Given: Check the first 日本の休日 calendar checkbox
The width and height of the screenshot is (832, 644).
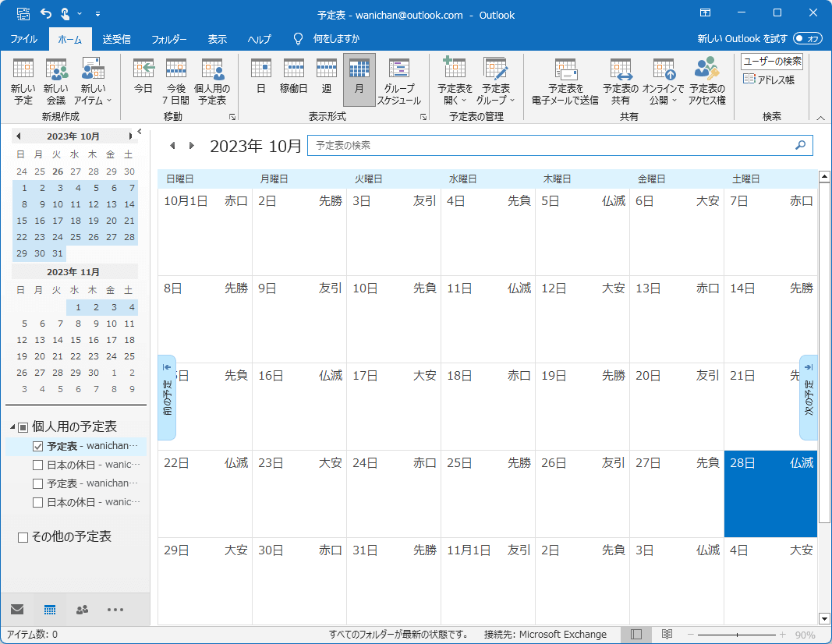Looking at the screenshot, I should click(38, 465).
